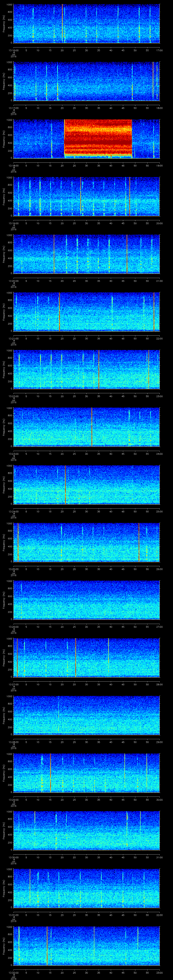Click the 18:00 end time label
Viewport: 173px width, 980px height.
click(x=159, y=108)
